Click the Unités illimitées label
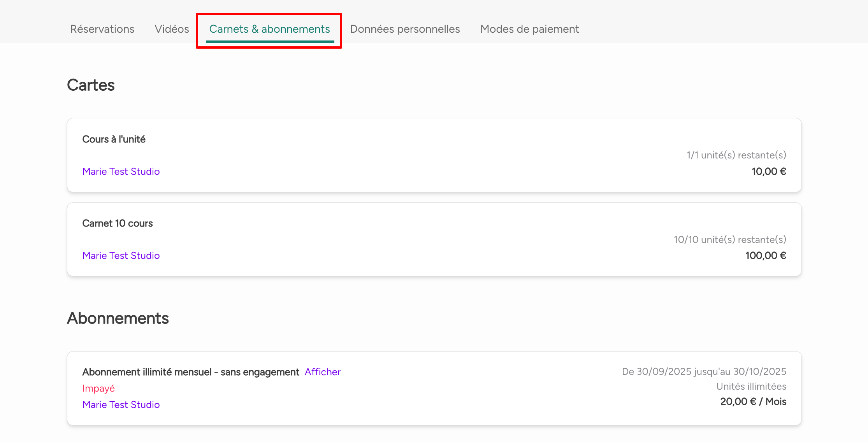 coord(751,387)
